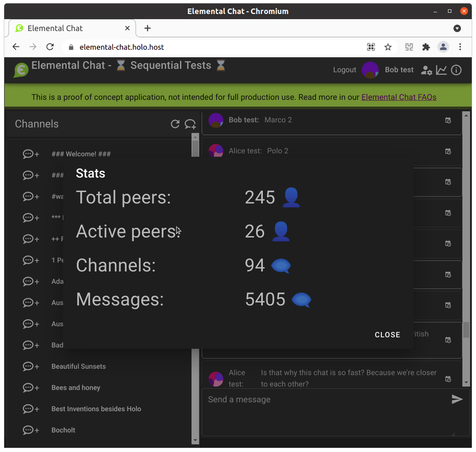Select the Bees and honey channel
Viewport: 476px width, 452px height.
[76, 387]
